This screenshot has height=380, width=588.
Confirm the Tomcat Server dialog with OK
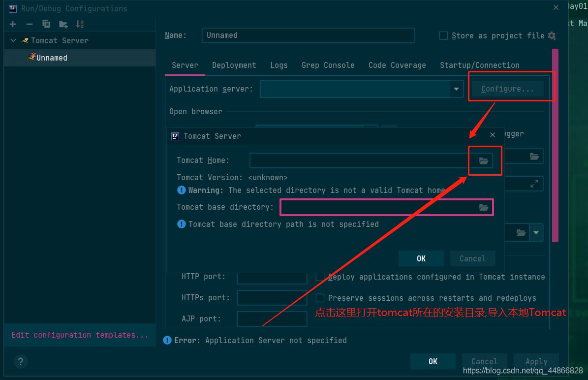click(x=421, y=258)
